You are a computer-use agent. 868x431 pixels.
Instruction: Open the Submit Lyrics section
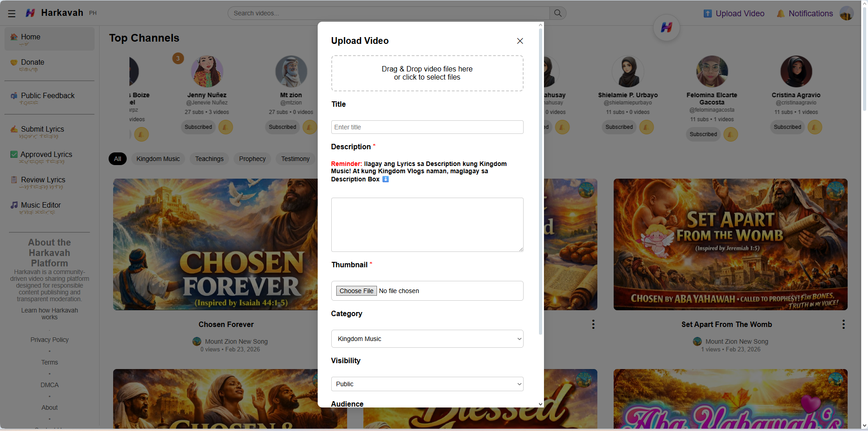(14, 129)
